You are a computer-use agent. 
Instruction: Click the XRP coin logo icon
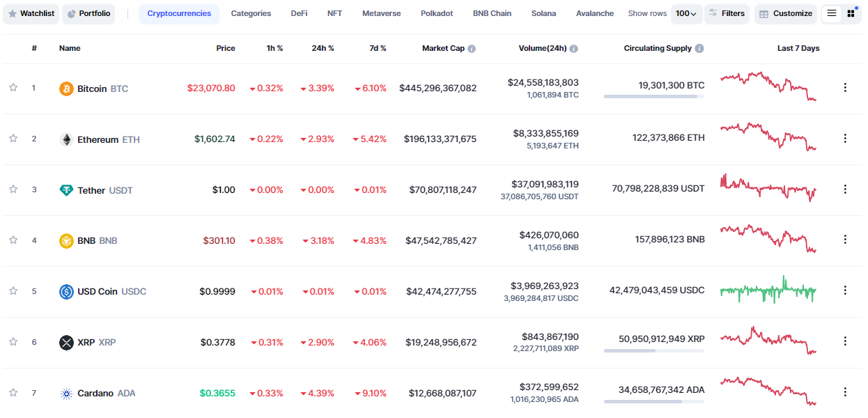point(66,342)
